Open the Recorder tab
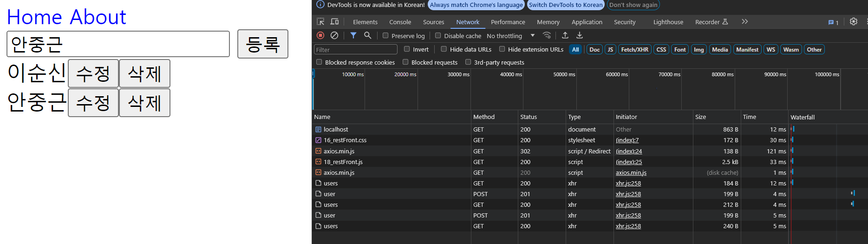This screenshot has width=868, height=244. pos(711,22)
